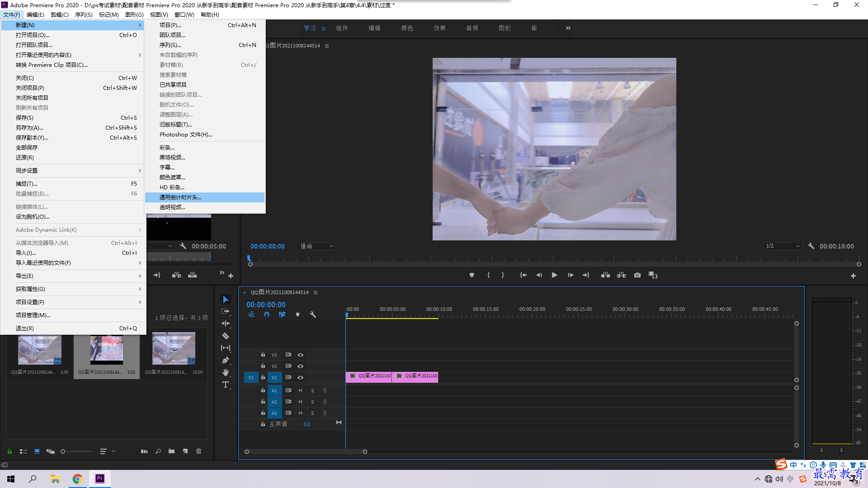Viewport: 868px width, 488px height.
Task: Open Program monitor panel menu
Action: (327, 46)
